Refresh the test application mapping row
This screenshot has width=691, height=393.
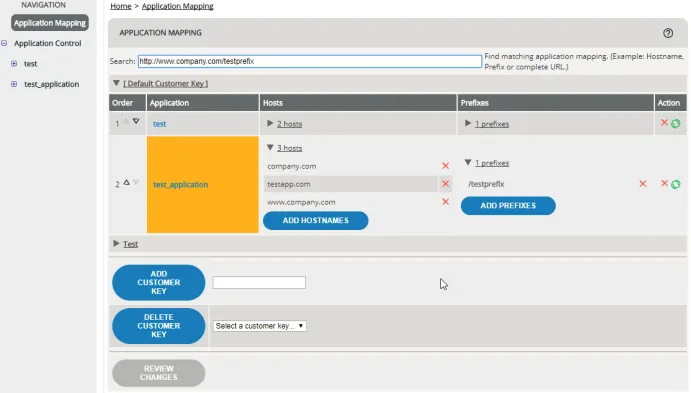click(x=676, y=124)
